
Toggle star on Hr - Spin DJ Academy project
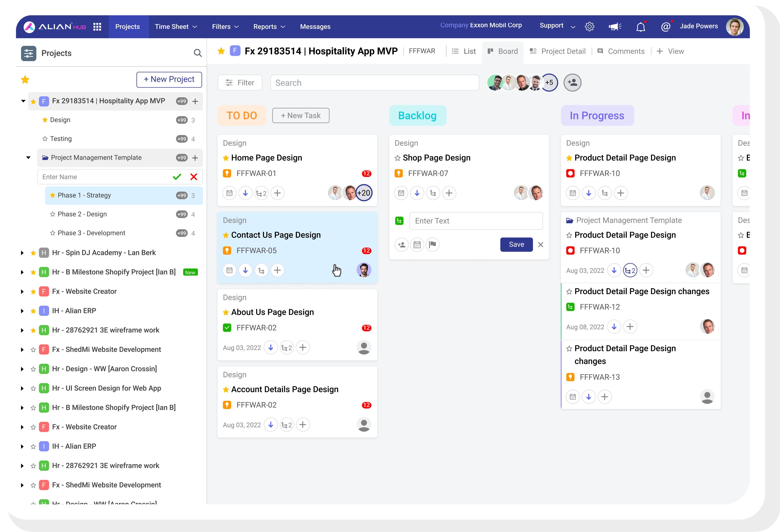pos(33,253)
